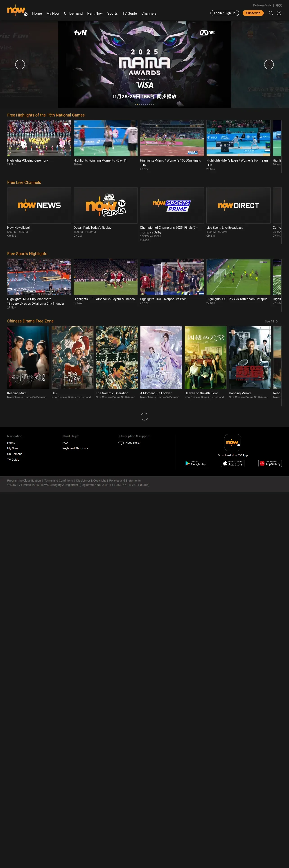Click the Login / Sign Up button
The image size is (289, 868).
[225, 13]
